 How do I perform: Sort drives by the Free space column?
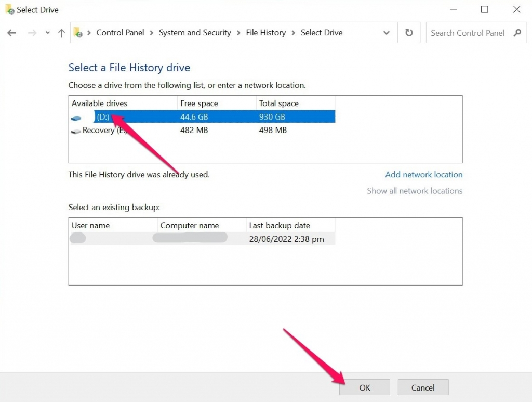tap(199, 102)
